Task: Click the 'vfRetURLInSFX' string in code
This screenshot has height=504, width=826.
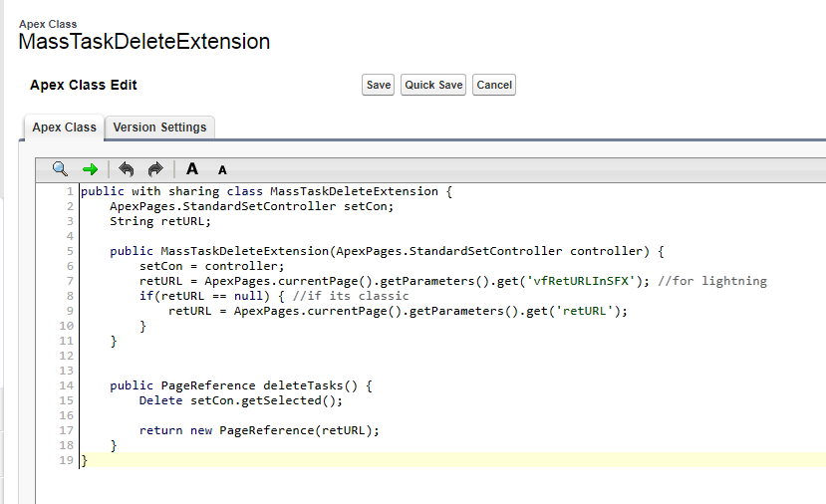Action: click(x=585, y=281)
